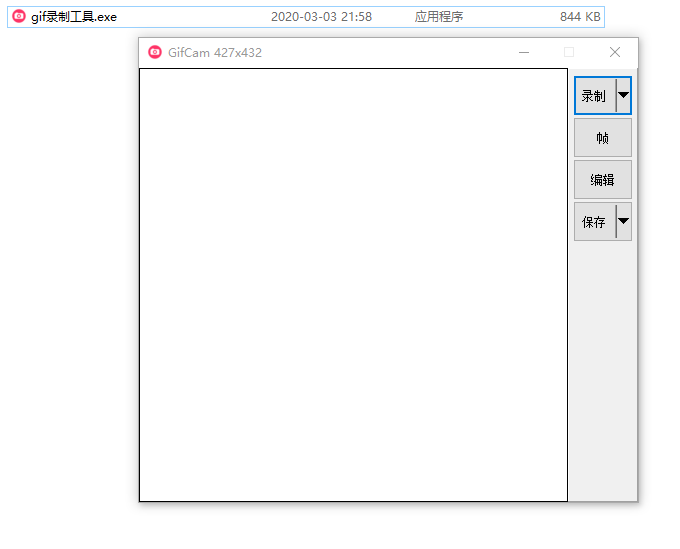Viewport: 680px width, 549px height.
Task: Click the 844 KB size cell
Action: (x=580, y=17)
